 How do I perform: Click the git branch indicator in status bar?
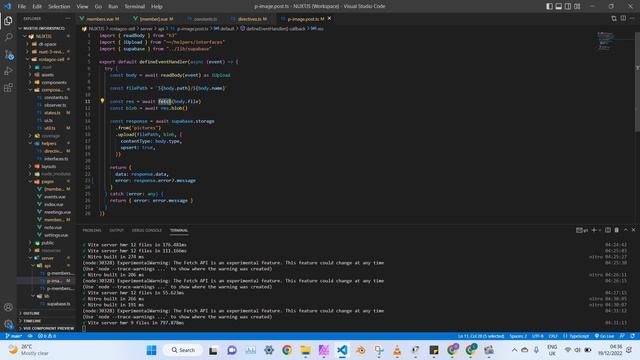click(x=13, y=336)
